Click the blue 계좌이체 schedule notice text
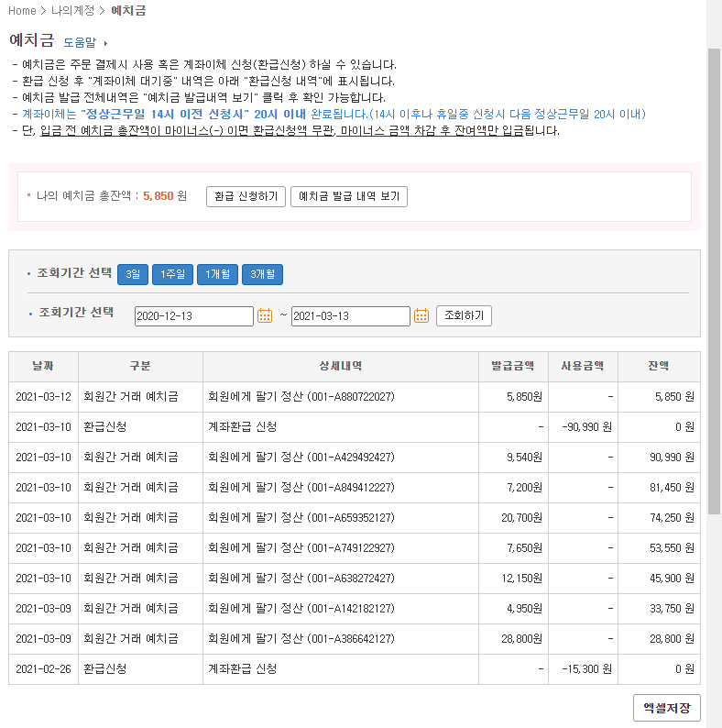The width and height of the screenshot is (722, 728). point(334,115)
